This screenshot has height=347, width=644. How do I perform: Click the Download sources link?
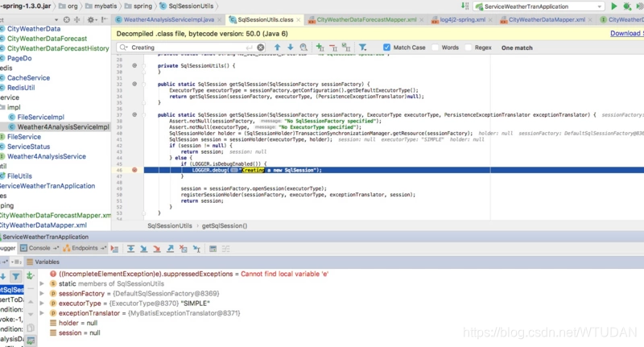[626, 33]
